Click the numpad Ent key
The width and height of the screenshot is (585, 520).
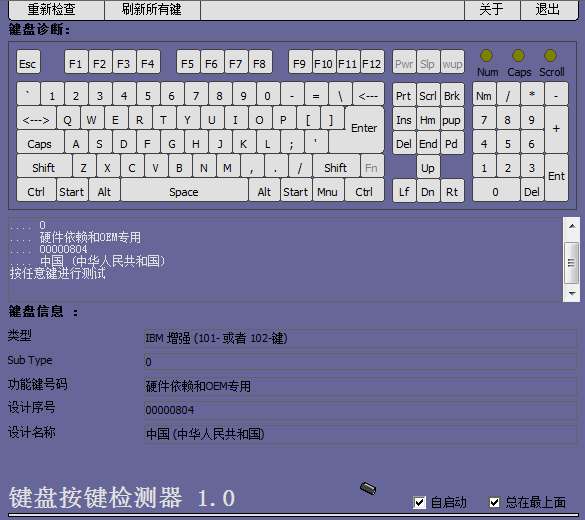[556, 178]
